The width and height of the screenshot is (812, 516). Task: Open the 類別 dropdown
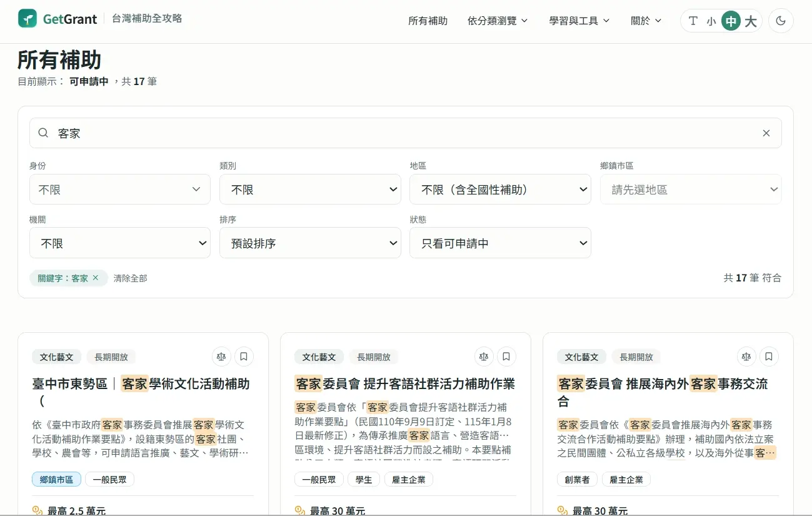(x=310, y=189)
